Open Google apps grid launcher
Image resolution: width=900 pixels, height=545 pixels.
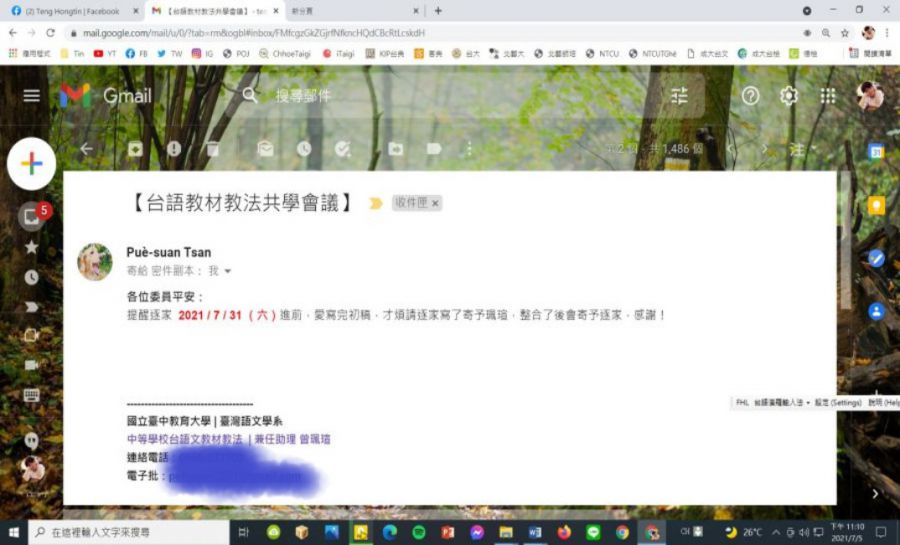pos(827,96)
